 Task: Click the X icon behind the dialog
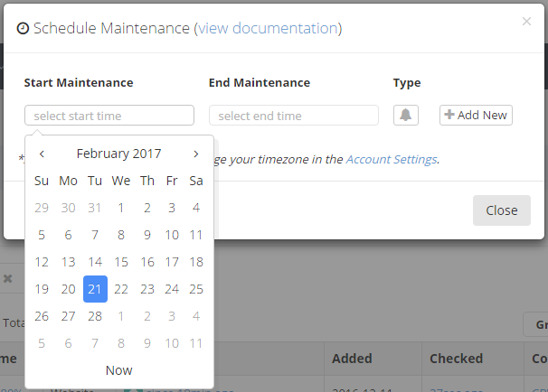pyautogui.click(x=8, y=278)
